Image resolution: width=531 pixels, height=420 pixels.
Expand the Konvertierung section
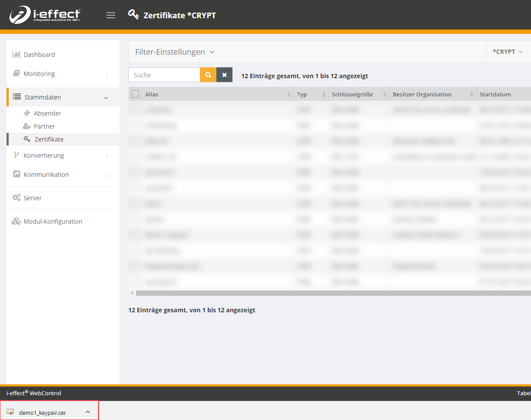click(43, 155)
